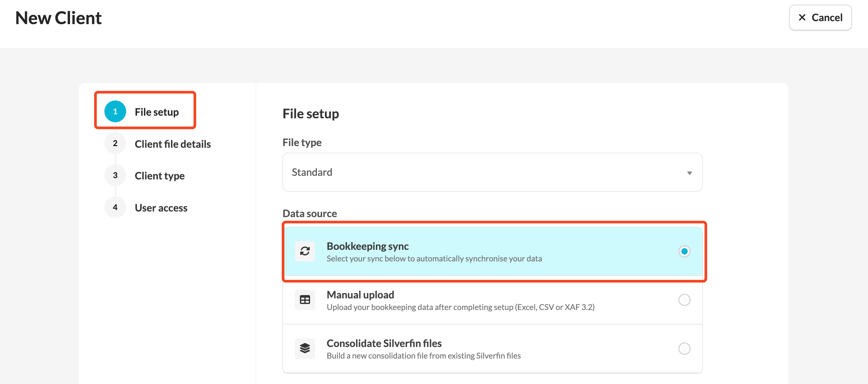Click the step 2 number circle
The image size is (868, 384).
[x=115, y=143]
